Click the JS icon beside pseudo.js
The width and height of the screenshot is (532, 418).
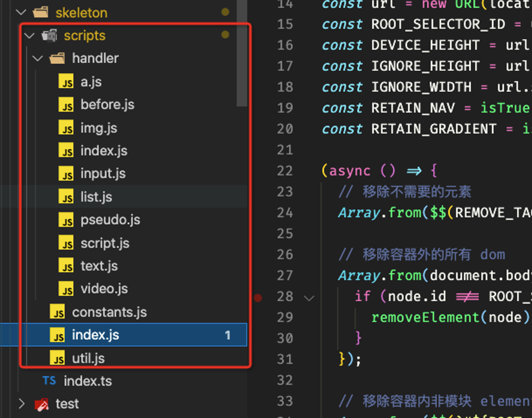point(66,220)
